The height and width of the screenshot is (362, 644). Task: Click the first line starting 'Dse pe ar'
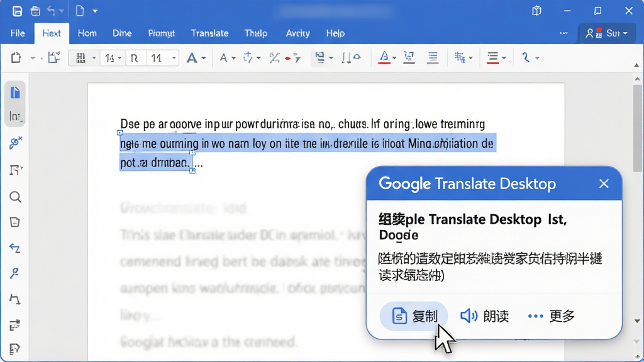(x=303, y=124)
